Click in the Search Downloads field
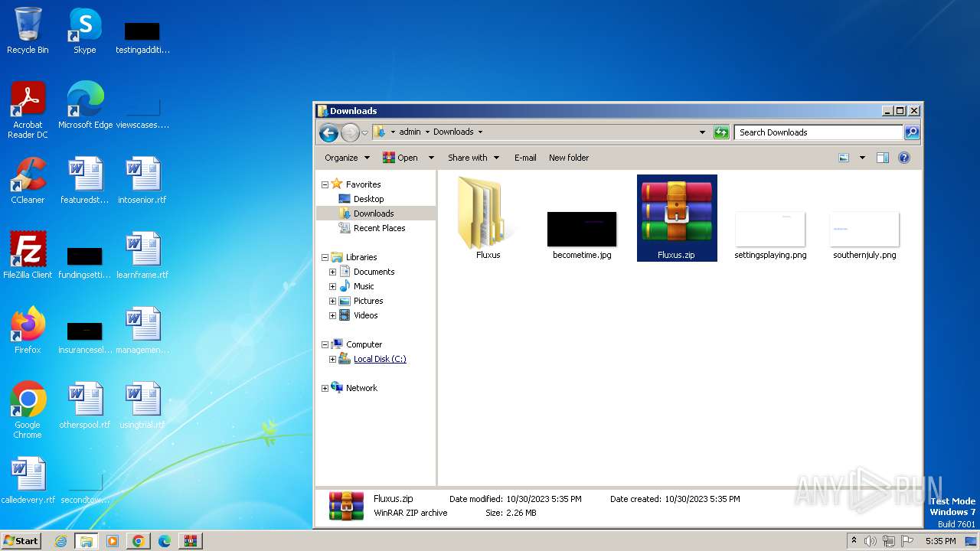The image size is (980, 551). (x=818, y=132)
